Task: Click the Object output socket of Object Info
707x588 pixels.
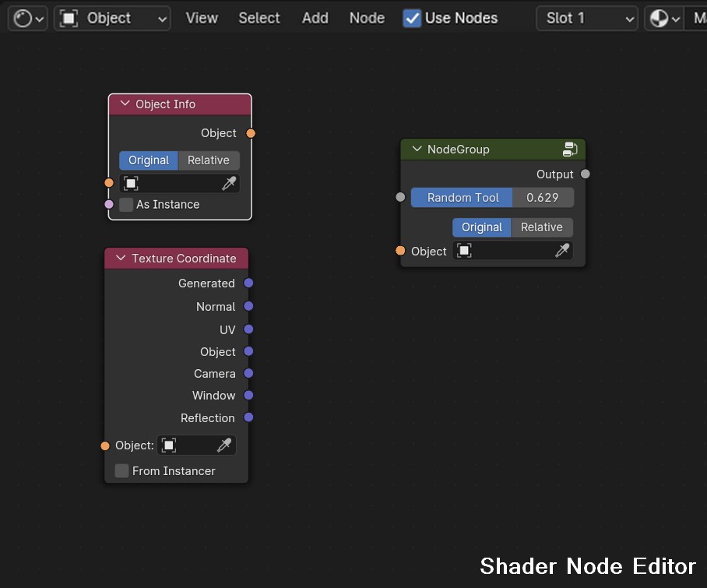Action: point(251,133)
